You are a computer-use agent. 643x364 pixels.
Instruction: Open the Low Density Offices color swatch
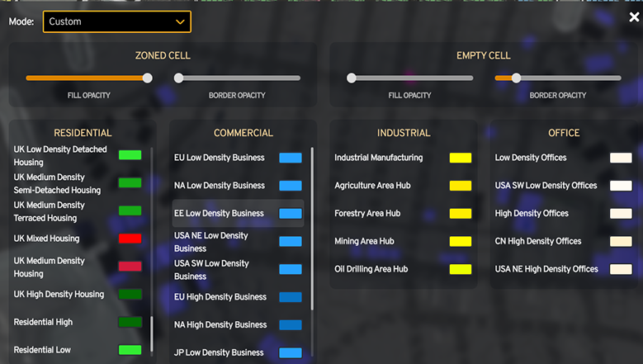621,158
